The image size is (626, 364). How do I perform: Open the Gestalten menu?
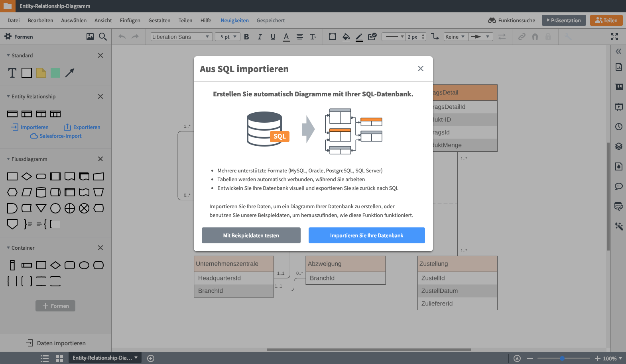[x=159, y=20]
